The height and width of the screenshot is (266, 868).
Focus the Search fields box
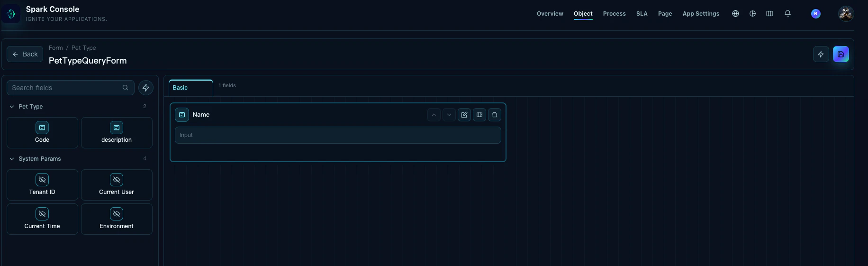(x=71, y=88)
